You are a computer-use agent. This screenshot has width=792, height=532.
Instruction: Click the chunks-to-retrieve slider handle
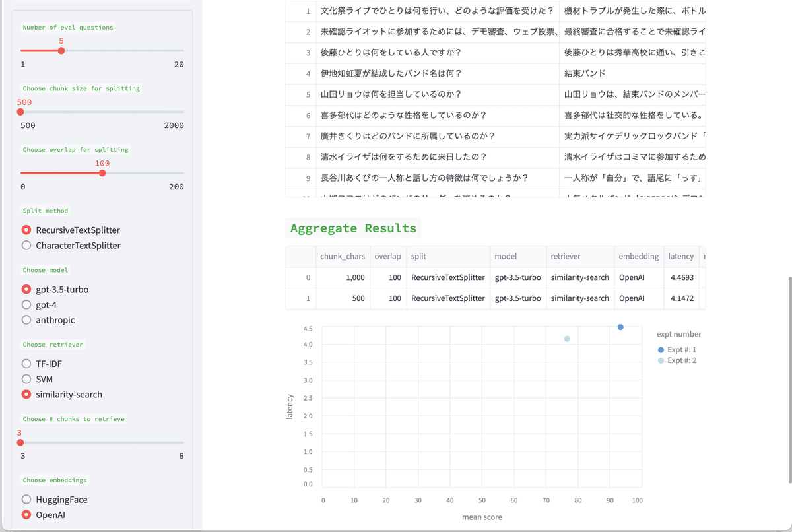click(20, 442)
